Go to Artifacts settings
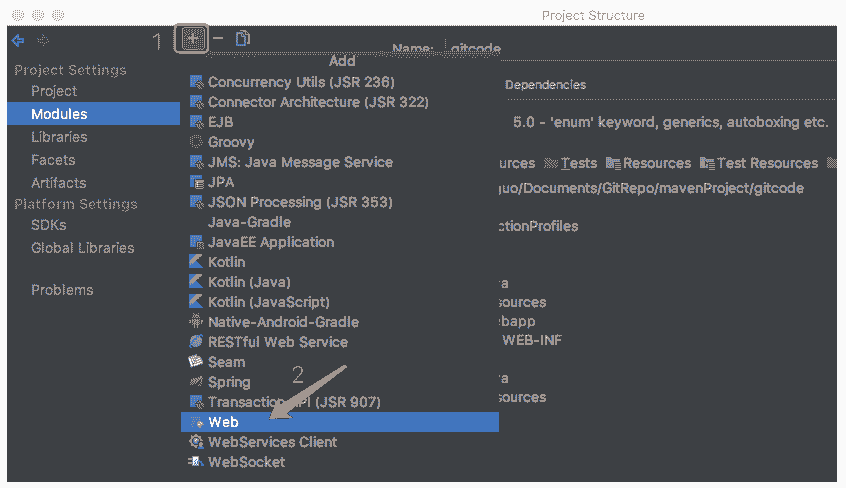This screenshot has height=488, width=846. tap(58, 183)
